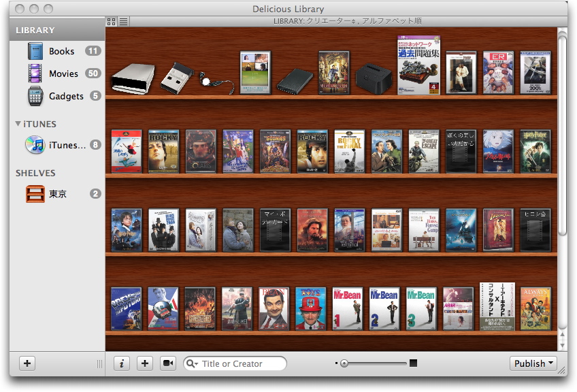Select the Polar Express train cover
Image resolution: width=577 pixels, height=392 pixels.
(x=461, y=230)
